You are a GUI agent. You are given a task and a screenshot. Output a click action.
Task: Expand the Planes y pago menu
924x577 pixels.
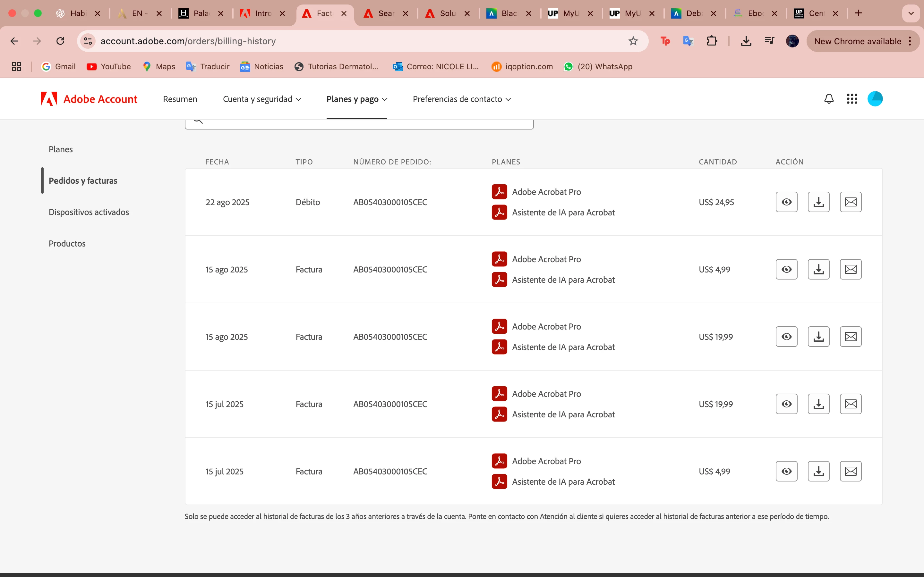(x=357, y=99)
